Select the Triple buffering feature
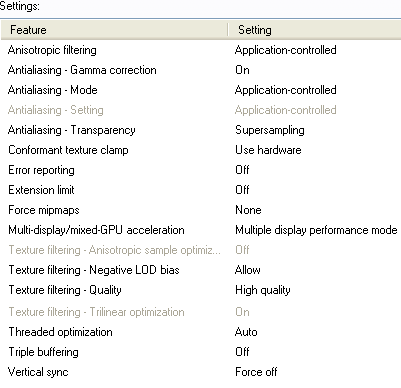 point(43,352)
